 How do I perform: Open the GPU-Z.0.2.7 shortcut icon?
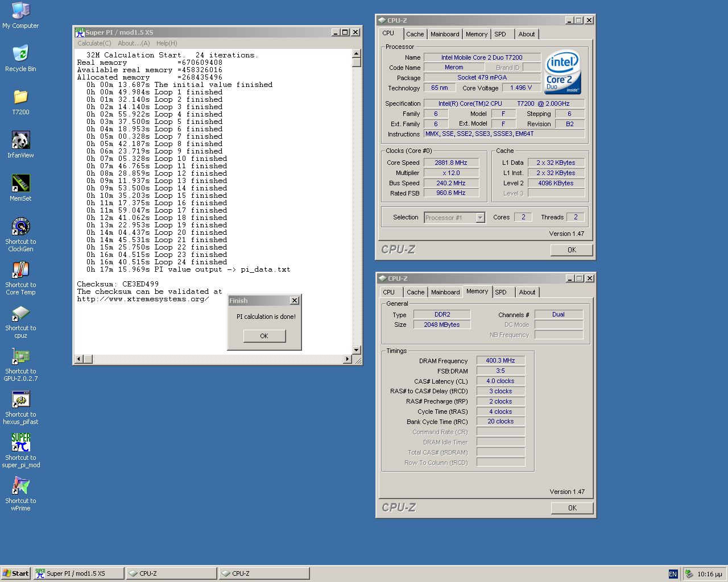click(x=20, y=364)
